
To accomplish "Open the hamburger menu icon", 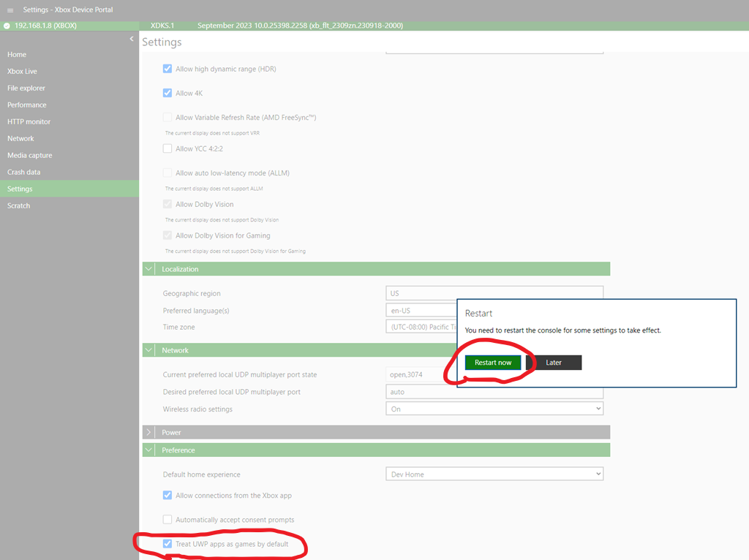I will tap(10, 10).
